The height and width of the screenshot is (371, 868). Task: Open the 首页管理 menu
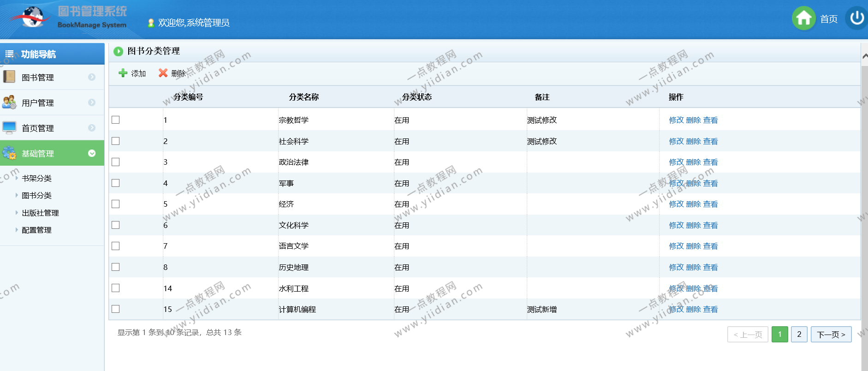pyautogui.click(x=52, y=128)
